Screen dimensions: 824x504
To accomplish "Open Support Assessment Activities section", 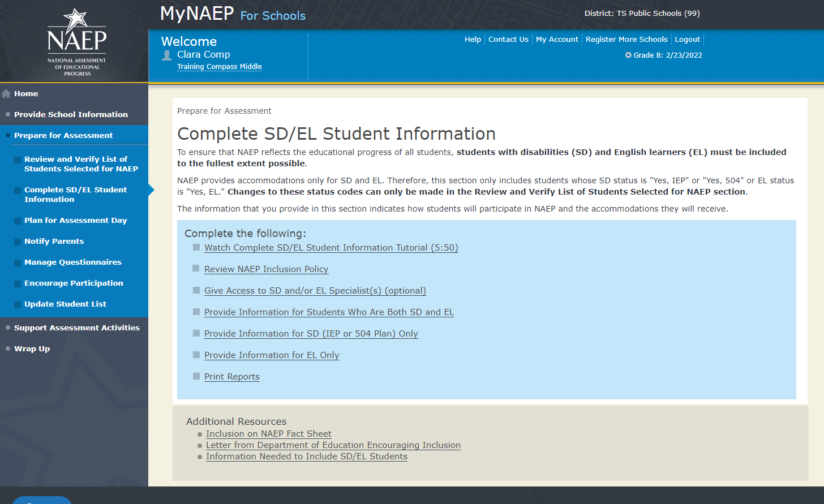I will click(x=76, y=328).
